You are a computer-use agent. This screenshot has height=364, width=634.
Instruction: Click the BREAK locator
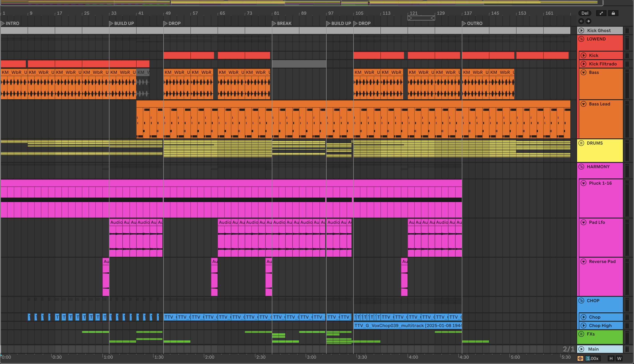[x=282, y=24]
